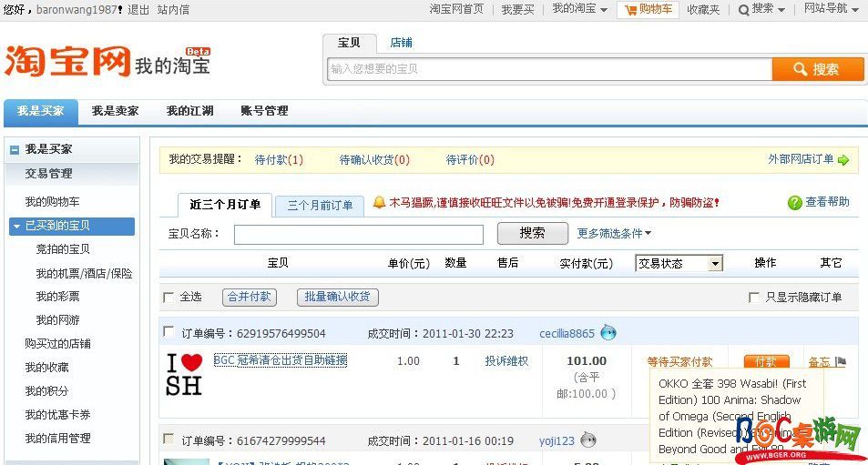Select the 宝贝 search tab

349,43
